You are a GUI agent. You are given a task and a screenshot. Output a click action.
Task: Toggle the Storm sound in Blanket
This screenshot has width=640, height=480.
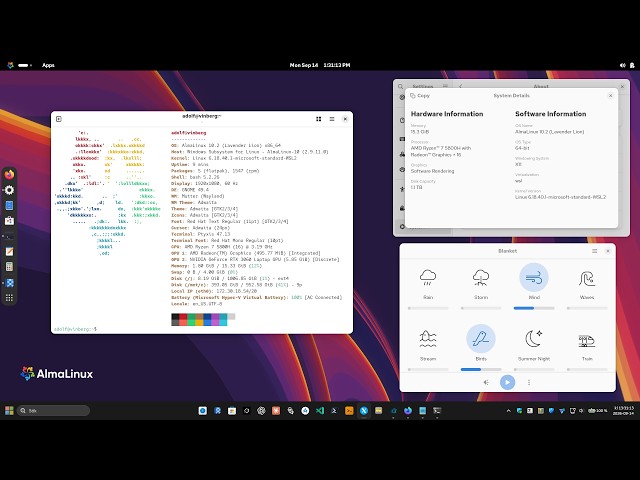tap(481, 278)
